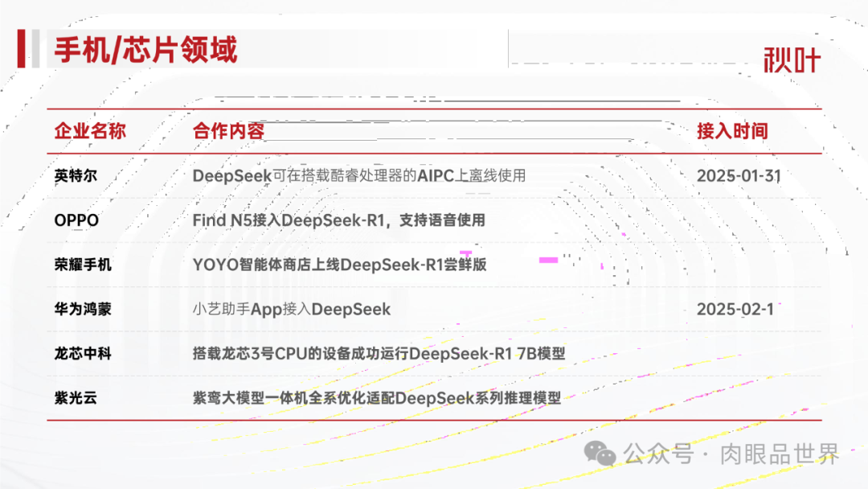Image resolution: width=868 pixels, height=489 pixels.
Task: Select the 合作内容 column header
Action: pyautogui.click(x=228, y=131)
